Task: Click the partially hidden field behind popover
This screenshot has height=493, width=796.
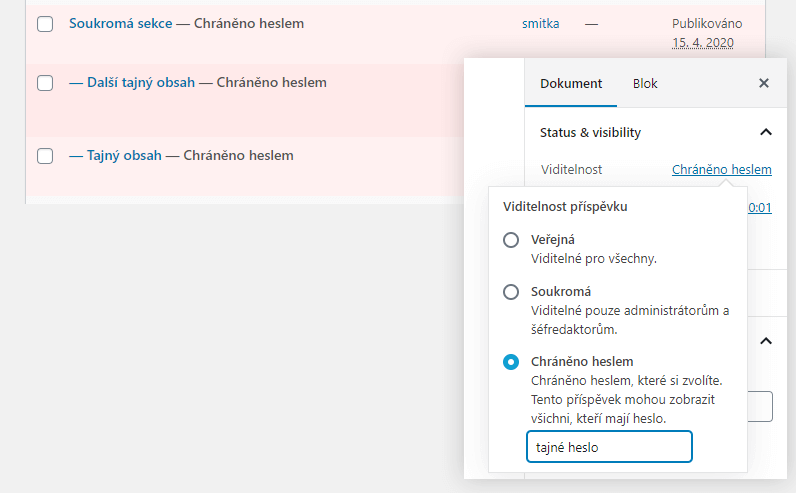Action: 760,406
